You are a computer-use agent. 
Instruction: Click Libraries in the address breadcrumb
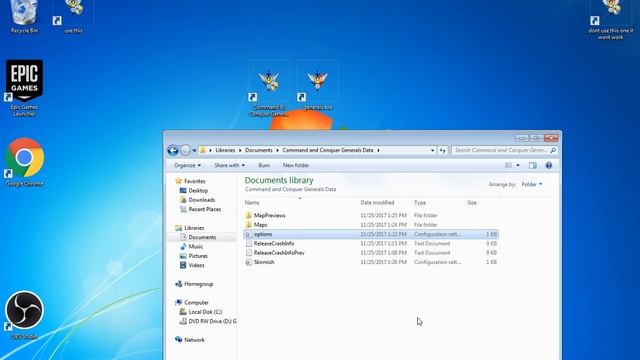click(x=225, y=150)
